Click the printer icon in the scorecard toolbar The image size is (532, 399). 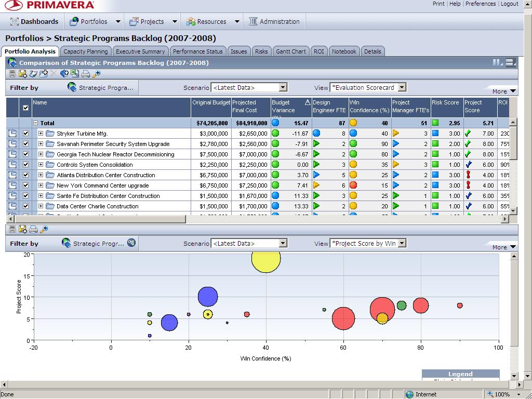click(86, 74)
